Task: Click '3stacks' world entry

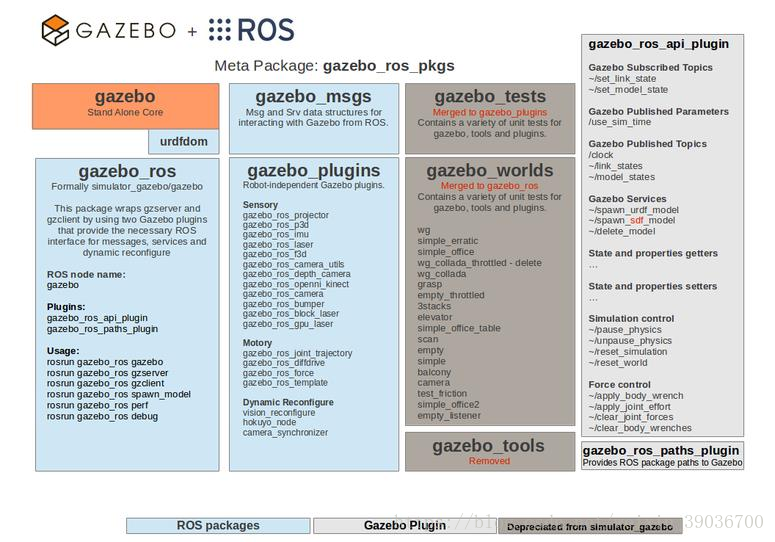Action: (433, 306)
